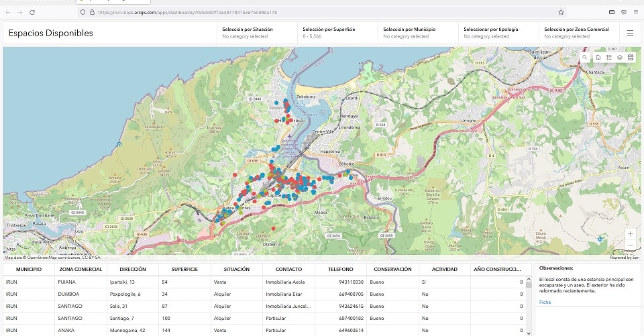
Task: Zoom in with the map plus button
Action: (x=630, y=233)
